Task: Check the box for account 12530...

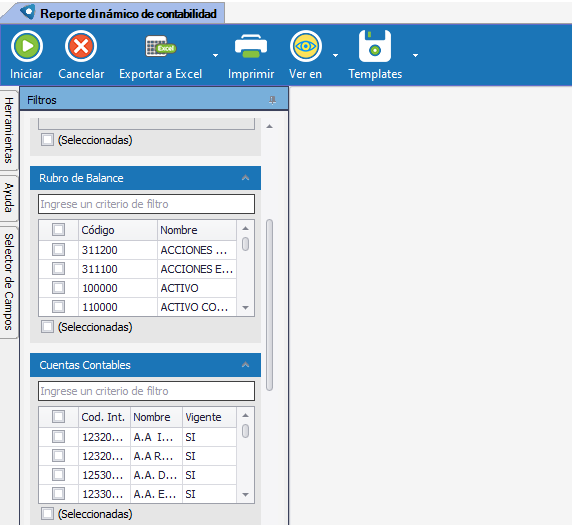Action: coord(58,475)
